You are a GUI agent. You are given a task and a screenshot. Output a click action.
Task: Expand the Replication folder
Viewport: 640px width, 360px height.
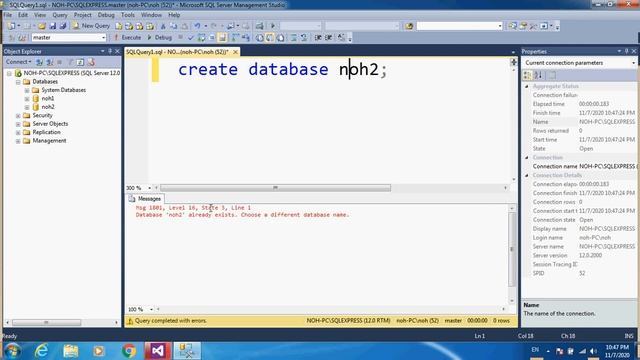[x=18, y=133]
